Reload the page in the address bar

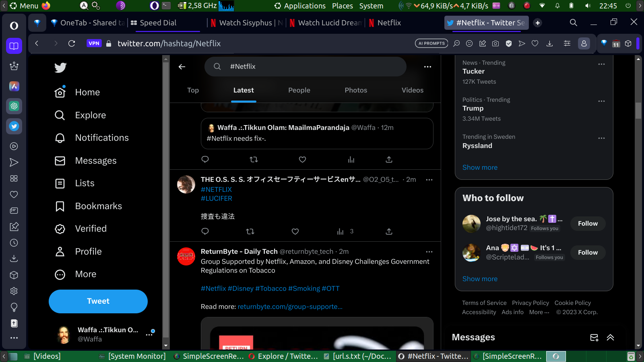click(x=72, y=43)
